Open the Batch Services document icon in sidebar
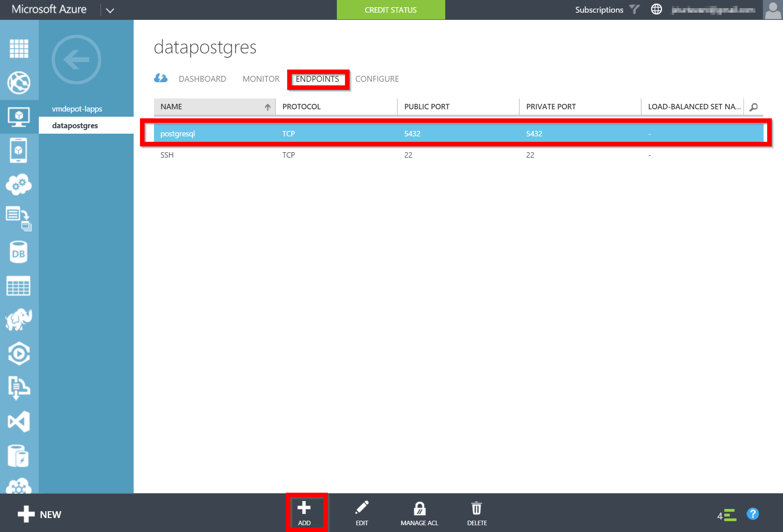783x532 pixels. coord(19,219)
